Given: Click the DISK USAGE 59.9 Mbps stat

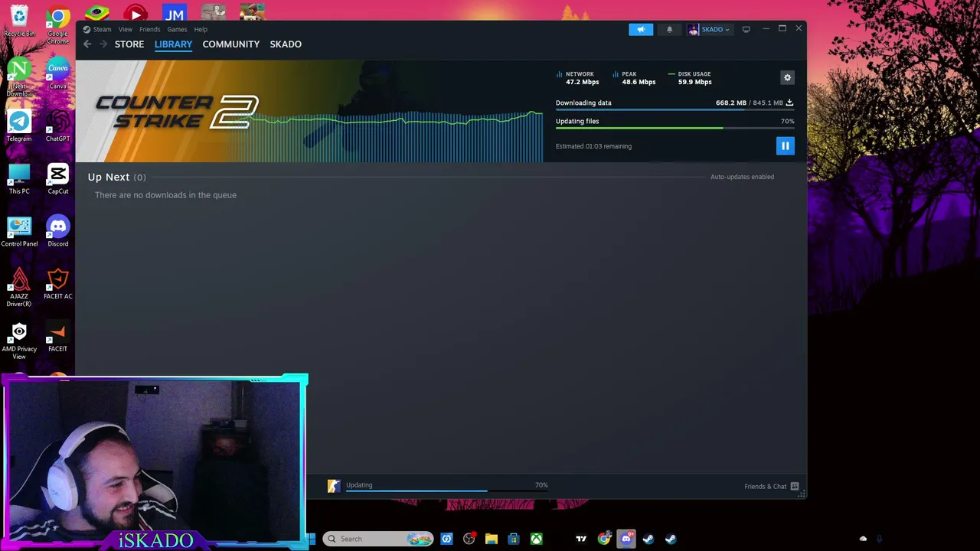Looking at the screenshot, I should [691, 78].
